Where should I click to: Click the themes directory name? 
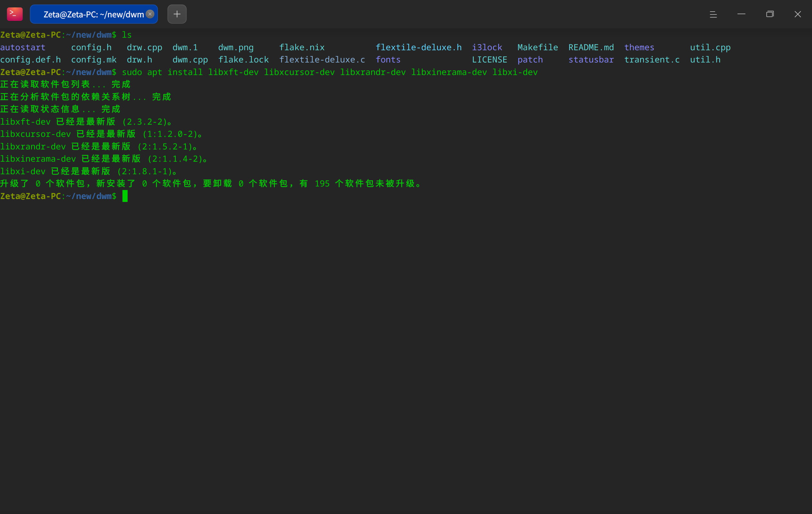click(x=639, y=47)
